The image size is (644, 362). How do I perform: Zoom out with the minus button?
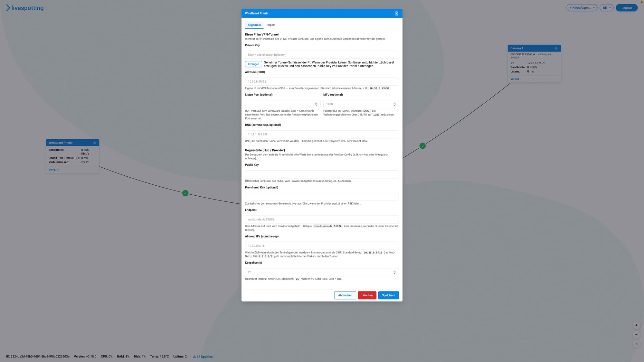[x=636, y=335]
